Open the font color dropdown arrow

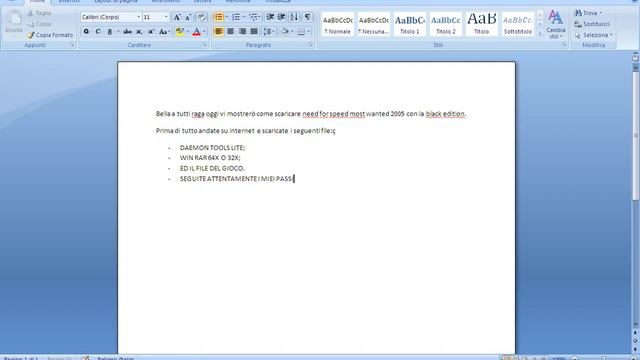204,31
